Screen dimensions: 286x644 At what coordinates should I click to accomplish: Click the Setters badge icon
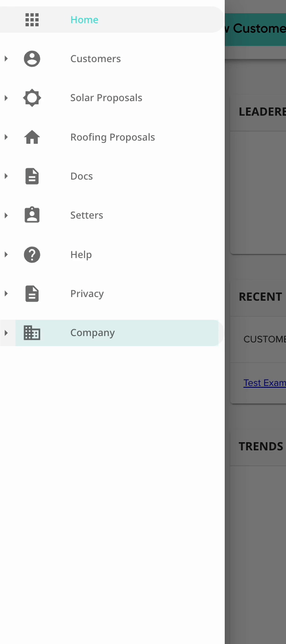tap(32, 215)
